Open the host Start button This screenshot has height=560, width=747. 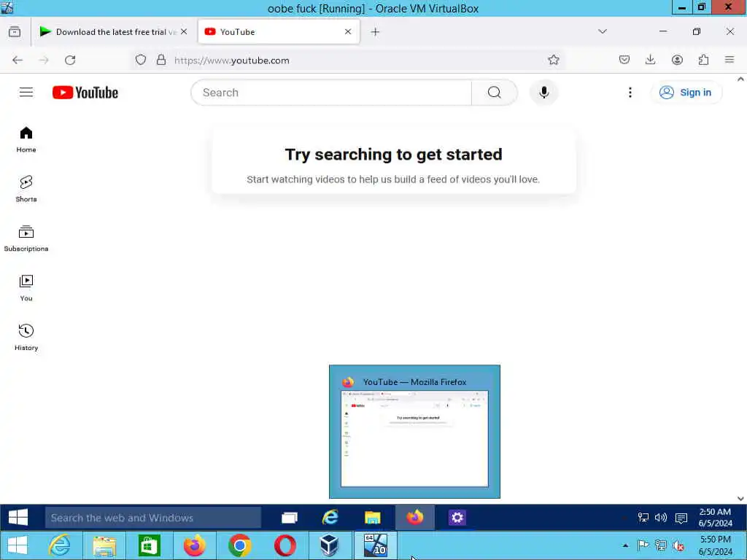point(18,545)
